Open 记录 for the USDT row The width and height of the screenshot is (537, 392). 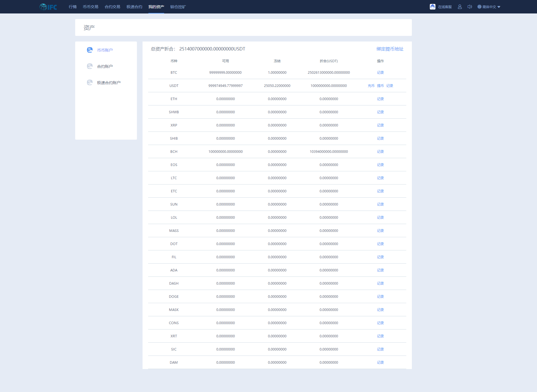tap(390, 86)
